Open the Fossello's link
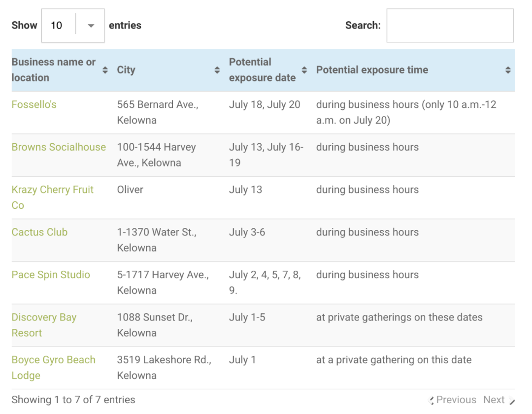Image resolution: width=532 pixels, height=414 pixels. coord(34,104)
